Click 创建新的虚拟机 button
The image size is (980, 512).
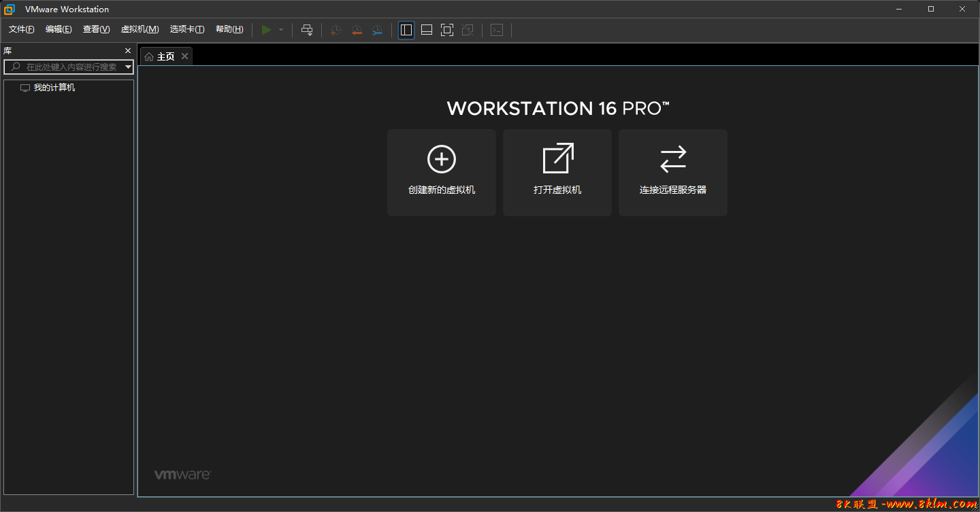(x=442, y=173)
